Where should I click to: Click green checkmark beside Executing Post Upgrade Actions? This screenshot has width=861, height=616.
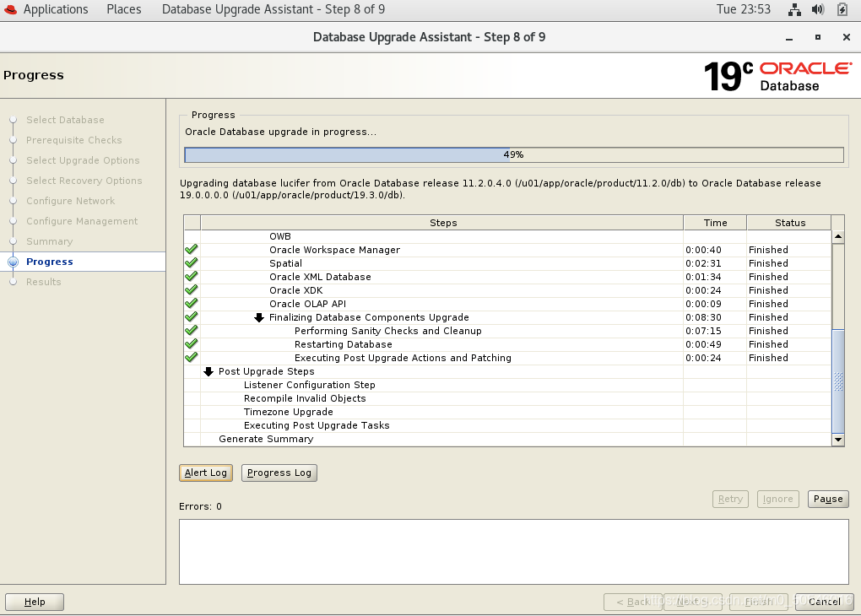coord(191,358)
